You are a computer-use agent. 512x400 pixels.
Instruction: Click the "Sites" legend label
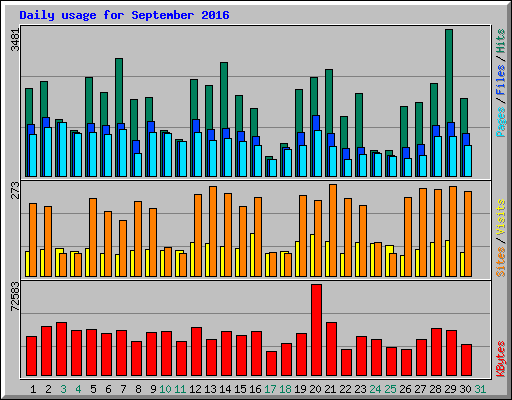(x=501, y=262)
